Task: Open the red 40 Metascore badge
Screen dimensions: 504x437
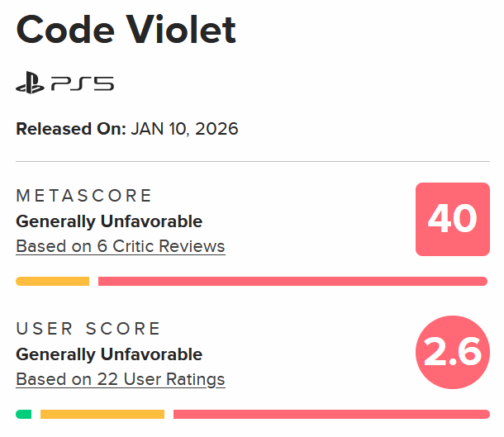Action: [452, 218]
